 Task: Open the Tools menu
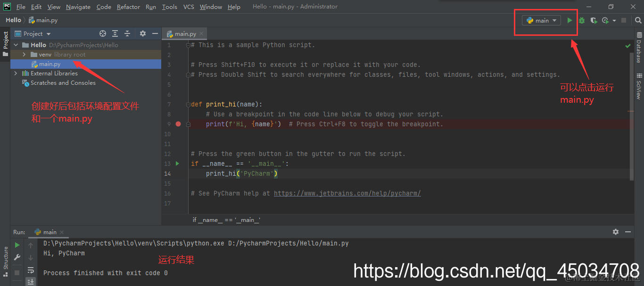[169, 7]
